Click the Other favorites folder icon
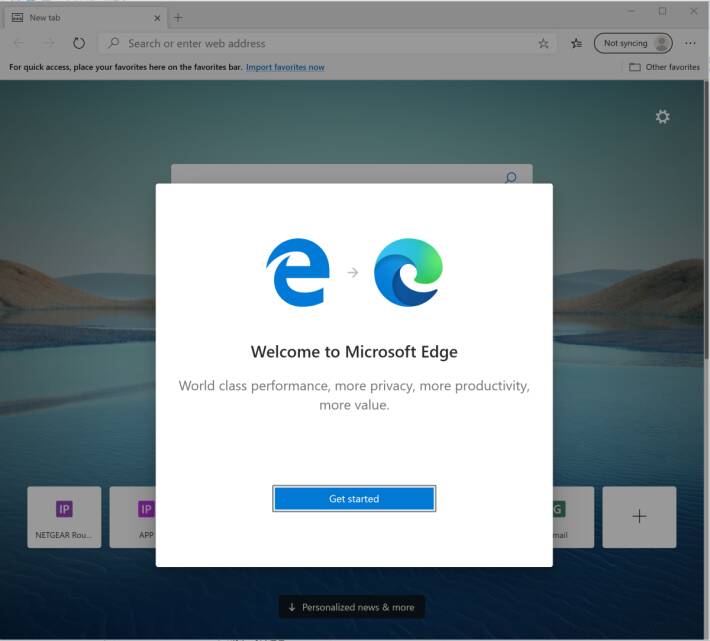The width and height of the screenshot is (710, 641). [x=635, y=67]
